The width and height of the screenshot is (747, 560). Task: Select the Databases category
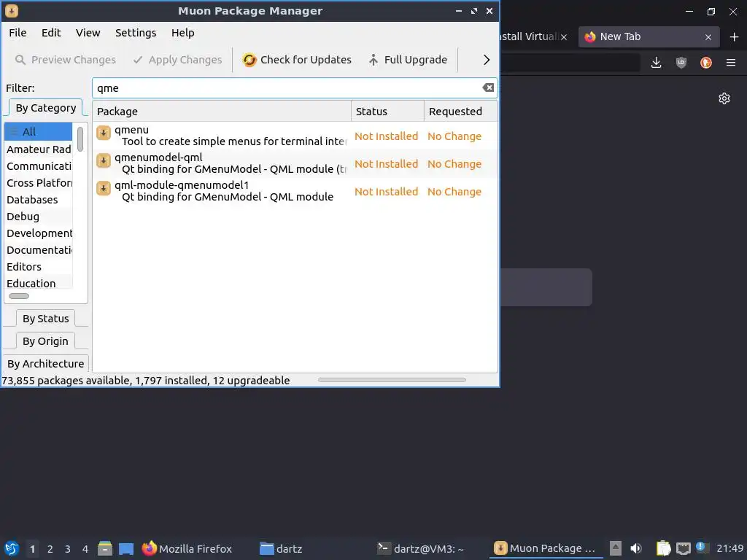pos(39,200)
